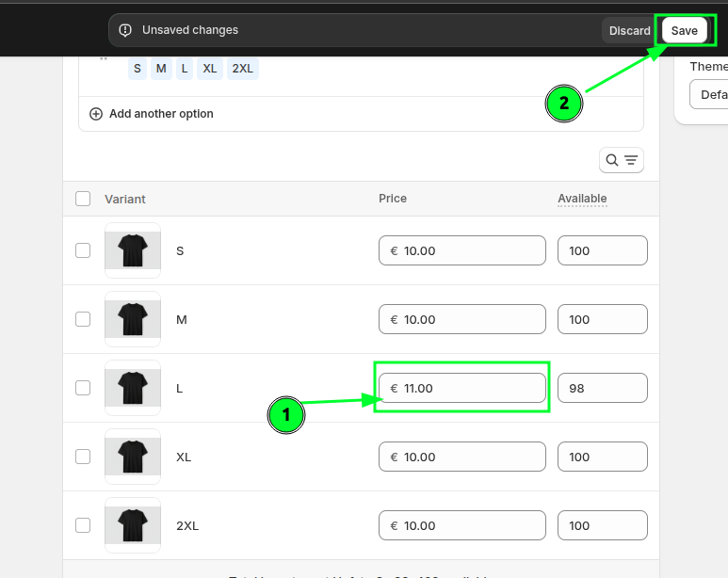
Task: Open the XL variant t-shirt thumbnail
Action: pos(133,457)
